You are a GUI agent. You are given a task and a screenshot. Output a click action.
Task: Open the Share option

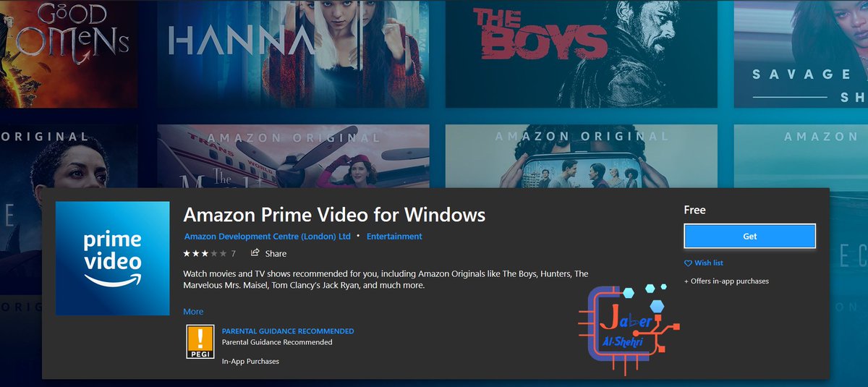point(268,253)
